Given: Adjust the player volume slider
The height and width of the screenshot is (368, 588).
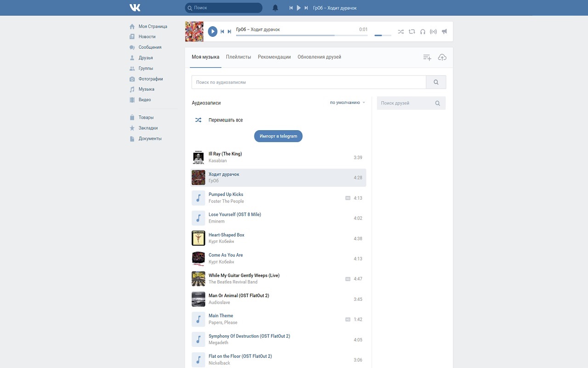Looking at the screenshot, I should point(383,35).
